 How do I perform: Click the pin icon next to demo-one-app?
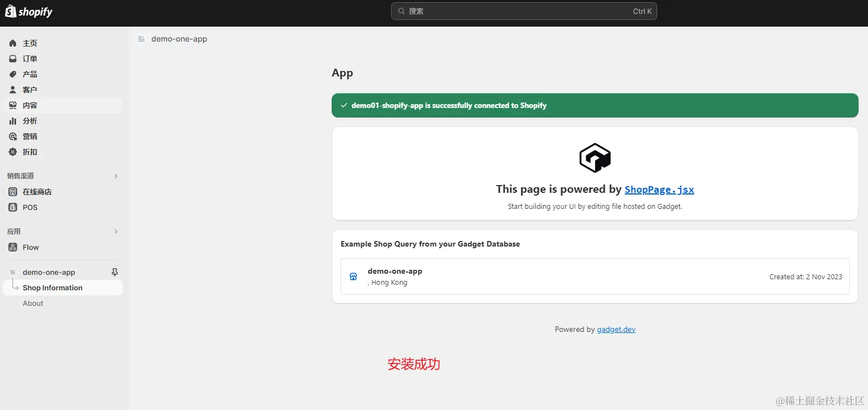click(115, 272)
